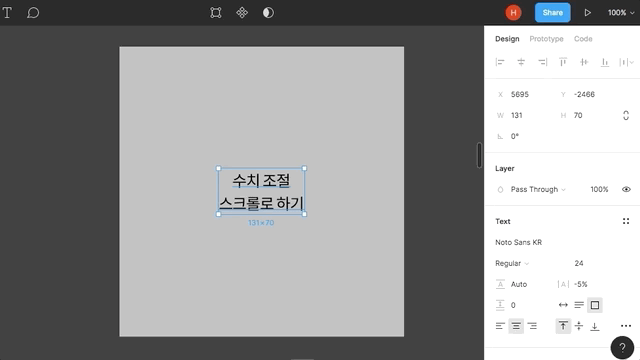Toggle constrain proportions link icon
Viewport: 640px width, 360px height.
626,116
